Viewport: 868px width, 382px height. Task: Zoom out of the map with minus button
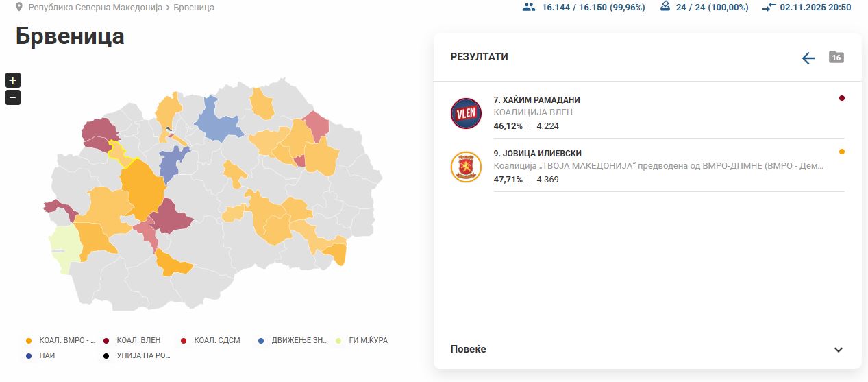[x=13, y=97]
